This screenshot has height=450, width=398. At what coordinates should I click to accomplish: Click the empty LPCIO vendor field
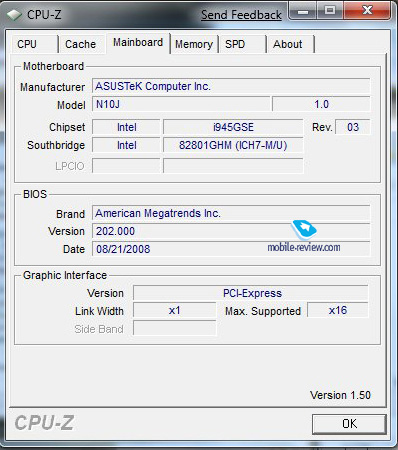tap(126, 166)
